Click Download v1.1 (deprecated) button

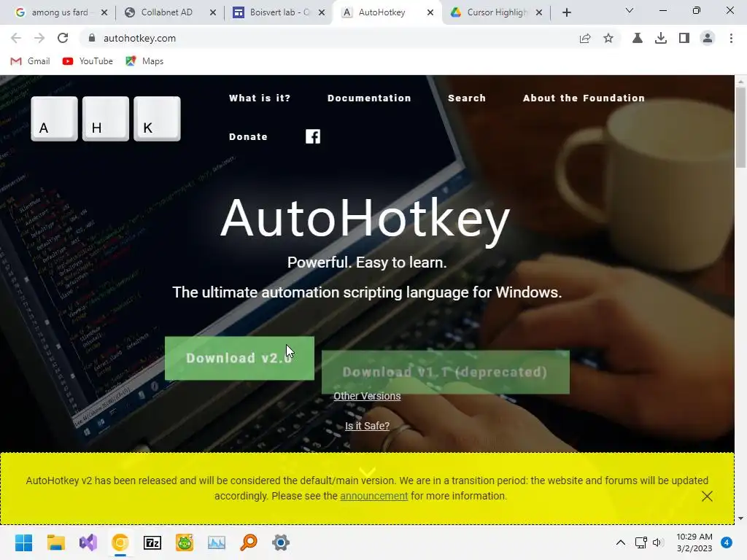pyautogui.click(x=446, y=372)
